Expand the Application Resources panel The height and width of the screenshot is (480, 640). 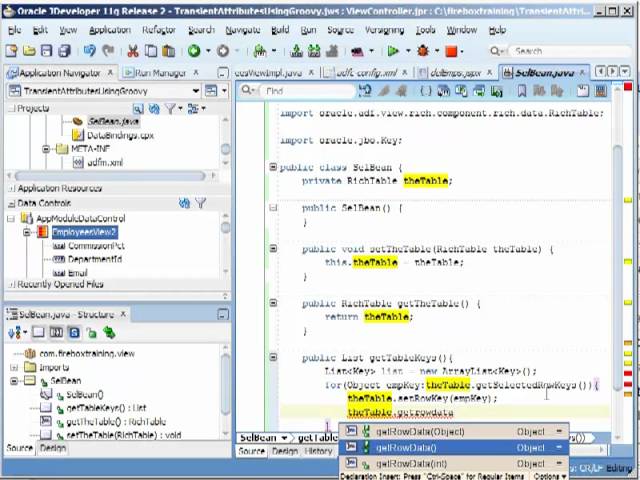point(12,188)
